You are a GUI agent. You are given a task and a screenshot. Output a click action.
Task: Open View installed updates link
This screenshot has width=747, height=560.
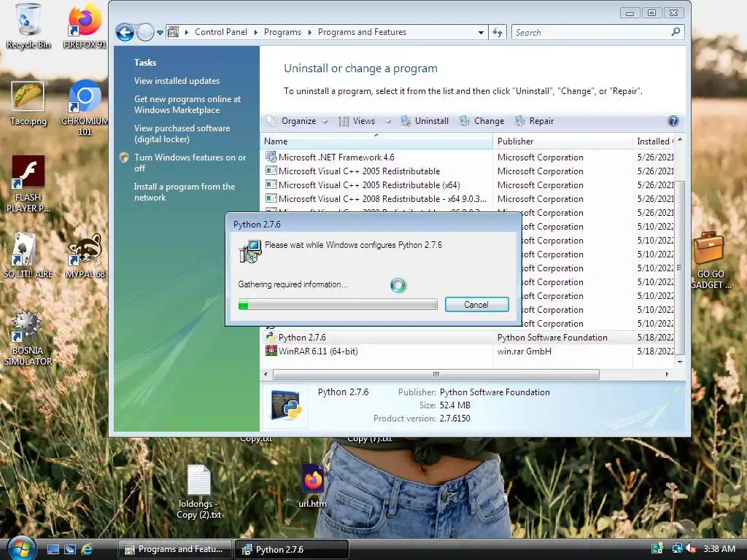tap(177, 81)
